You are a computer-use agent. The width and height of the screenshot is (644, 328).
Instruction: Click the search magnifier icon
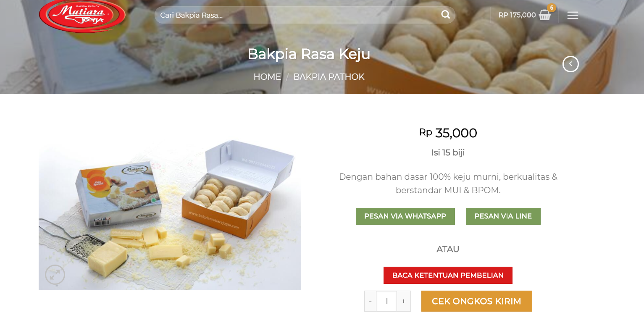coord(445,15)
